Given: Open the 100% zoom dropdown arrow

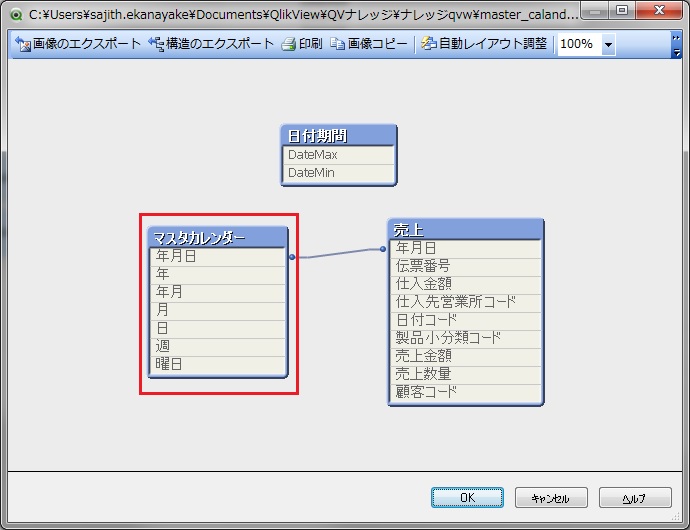Looking at the screenshot, I should (x=608, y=44).
